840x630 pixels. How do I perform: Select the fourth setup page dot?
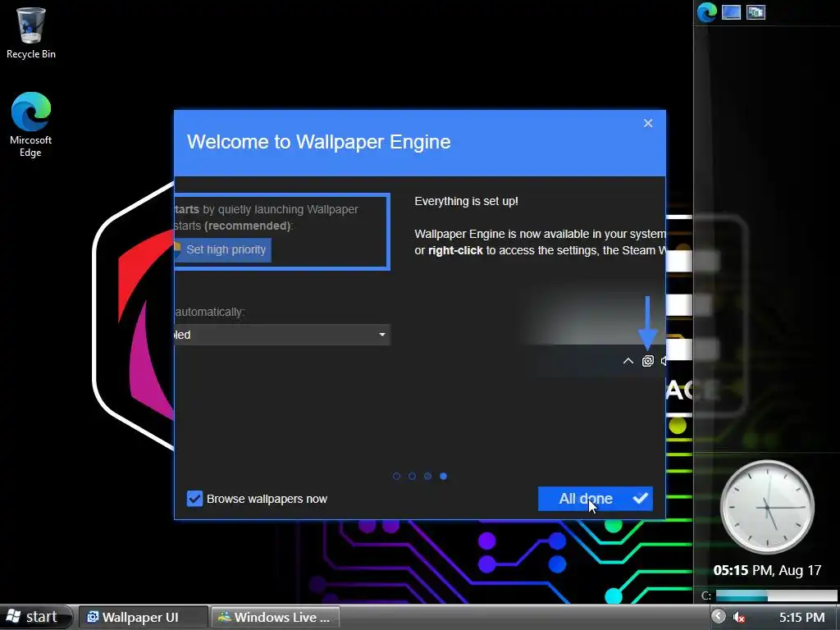[x=443, y=477]
